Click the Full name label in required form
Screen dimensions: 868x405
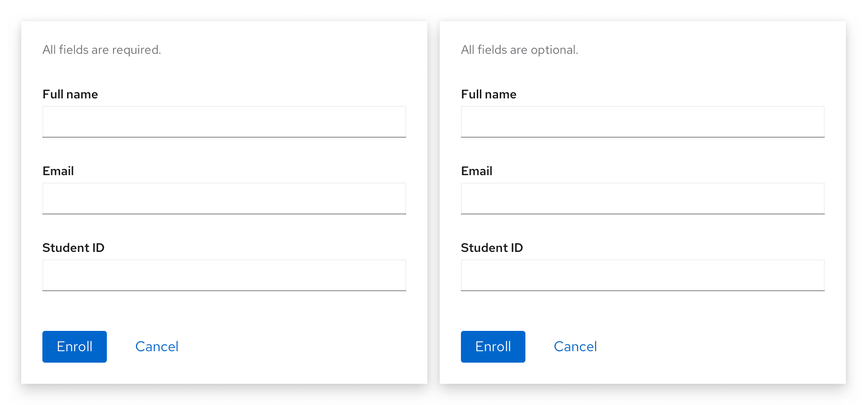coord(70,94)
